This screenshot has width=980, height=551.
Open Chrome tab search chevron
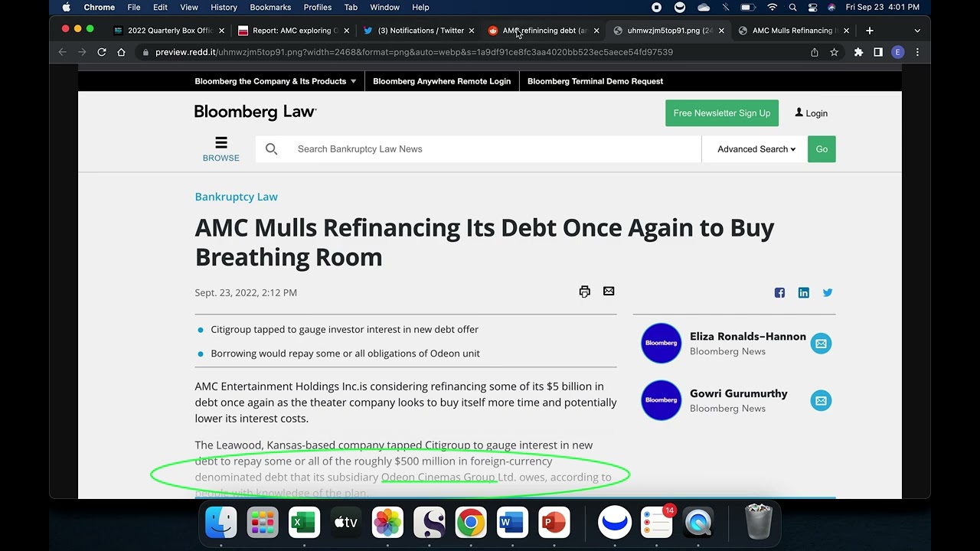click(x=917, y=31)
